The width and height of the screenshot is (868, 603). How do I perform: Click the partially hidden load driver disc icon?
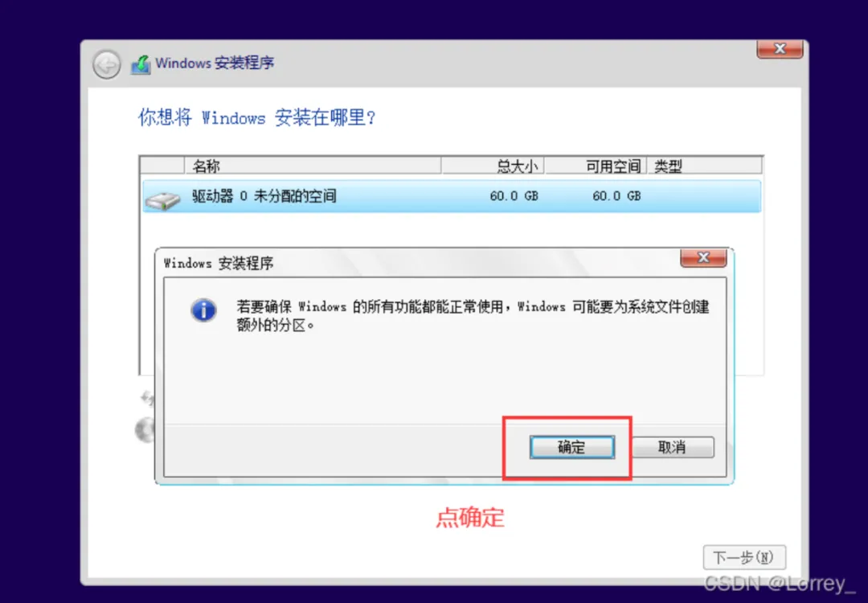pos(145,429)
